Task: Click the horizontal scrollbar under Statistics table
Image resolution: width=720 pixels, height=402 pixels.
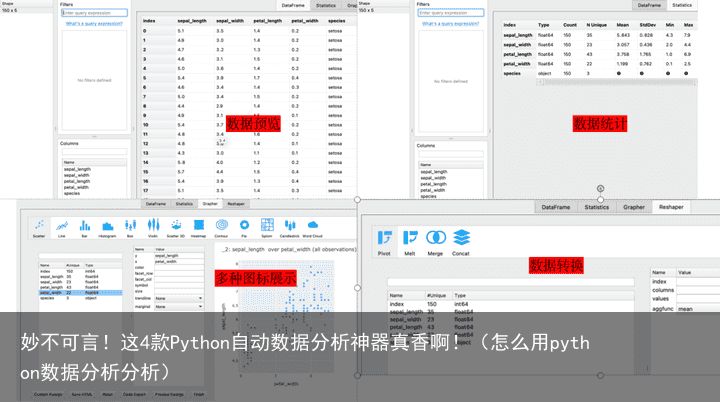Action: coord(617,82)
